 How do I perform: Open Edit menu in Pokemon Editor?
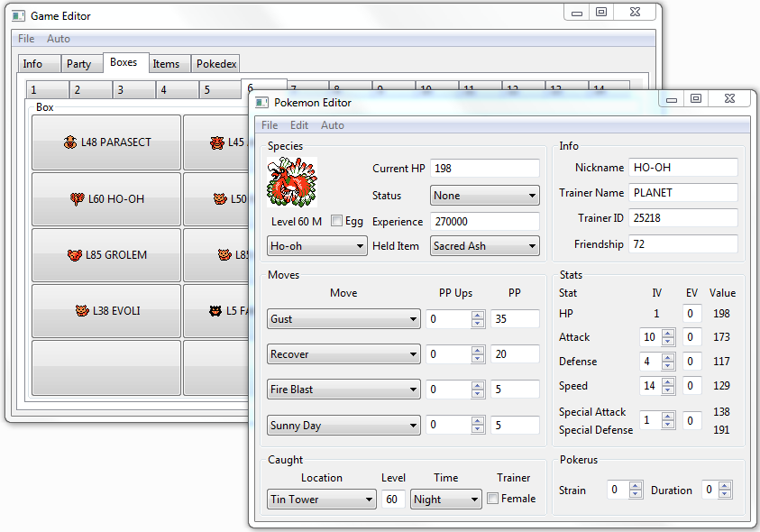299,125
